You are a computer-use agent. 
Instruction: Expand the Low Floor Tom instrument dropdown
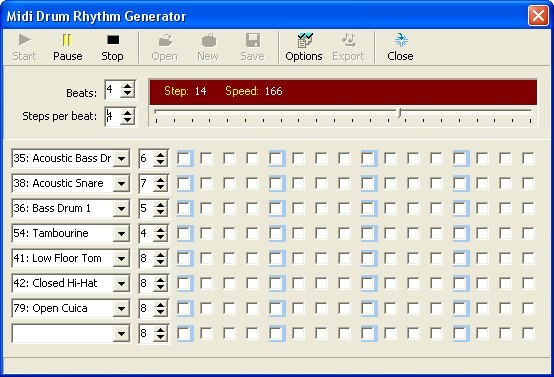pyautogui.click(x=121, y=259)
